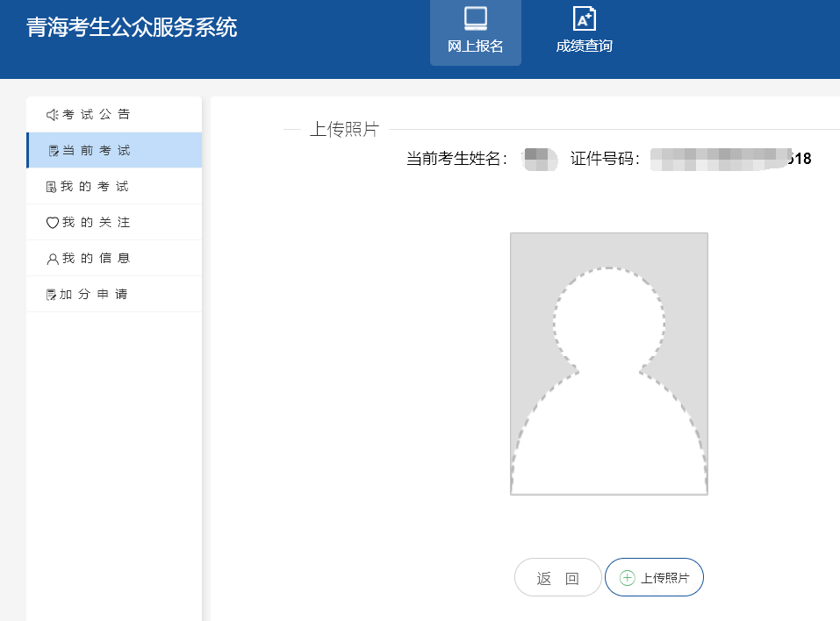Select 当前考试 in the sidebar

pyautogui.click(x=97, y=151)
